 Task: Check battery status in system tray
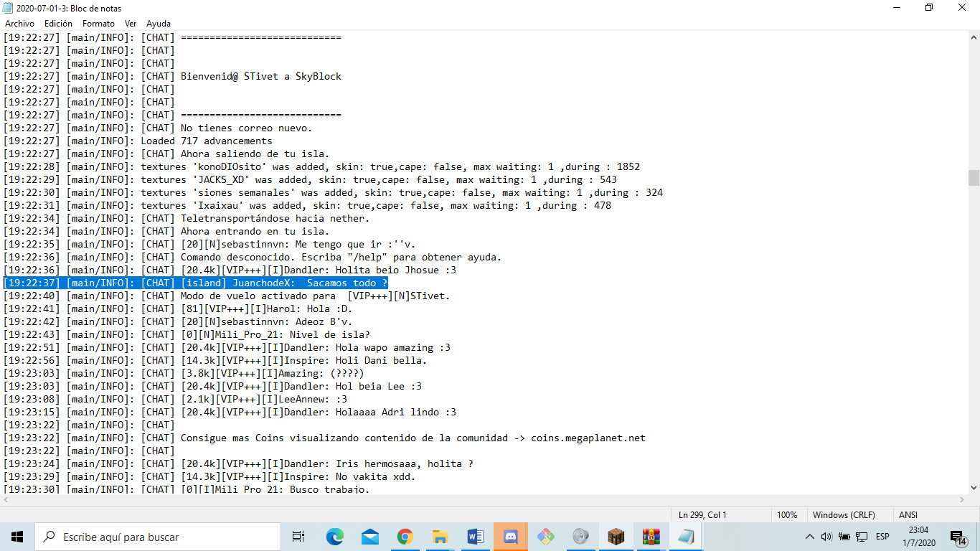pyautogui.click(x=844, y=537)
